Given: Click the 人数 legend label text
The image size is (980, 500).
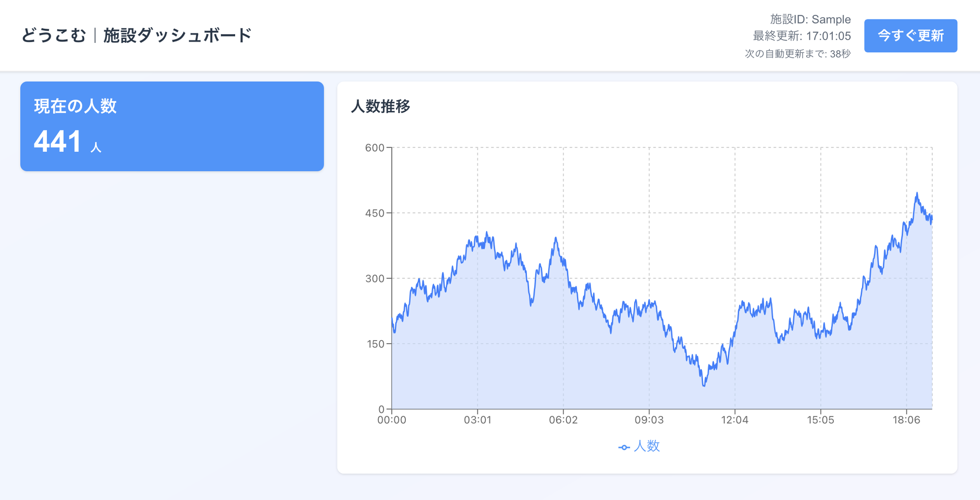Looking at the screenshot, I should (x=647, y=446).
